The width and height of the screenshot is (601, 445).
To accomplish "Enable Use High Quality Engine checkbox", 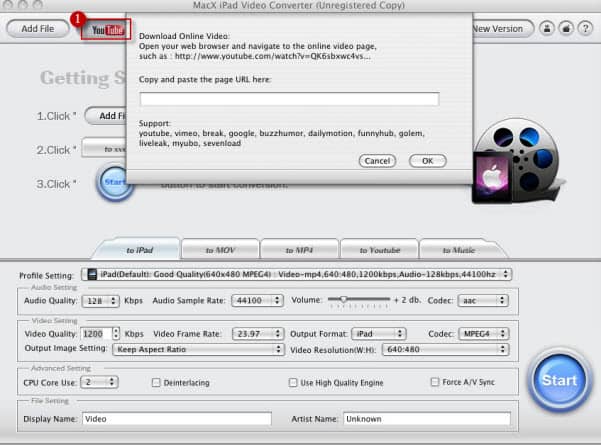I will click(293, 383).
